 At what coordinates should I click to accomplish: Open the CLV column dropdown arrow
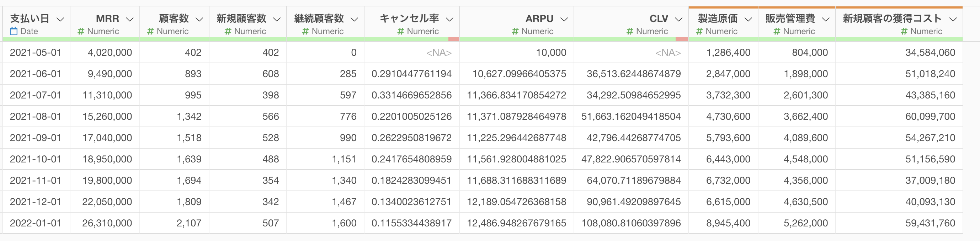tap(679, 20)
